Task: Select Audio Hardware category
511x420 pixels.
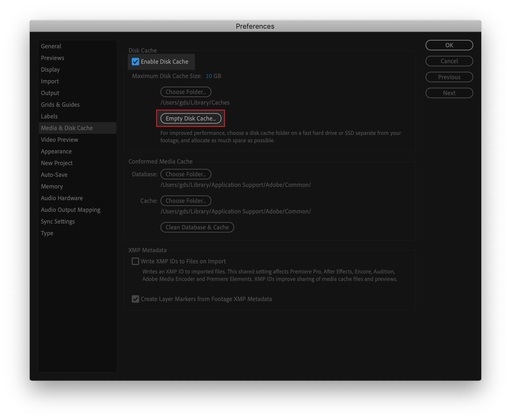Action: (x=77, y=198)
